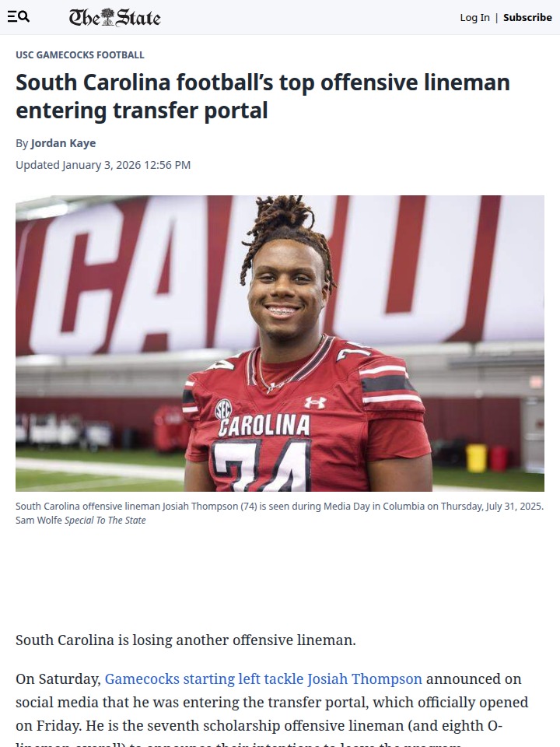The image size is (560, 747).
Task: Click the article headline about transfer portal
Action: pyautogui.click(x=263, y=96)
